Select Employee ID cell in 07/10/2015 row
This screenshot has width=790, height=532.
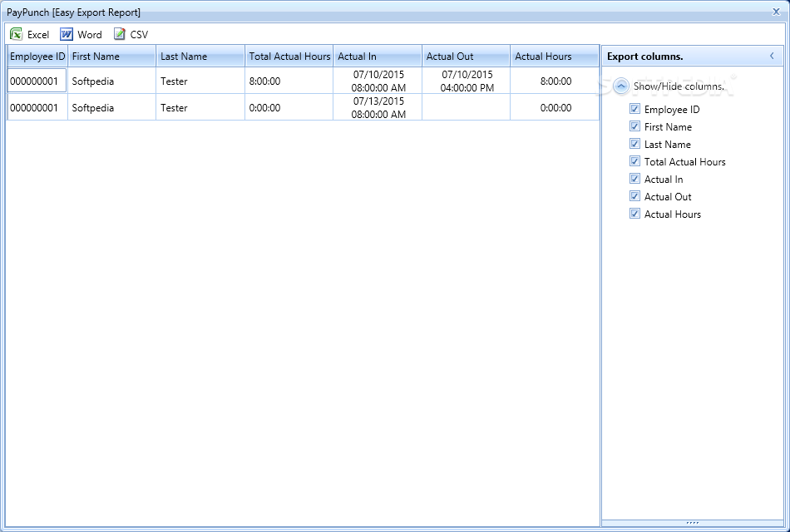click(x=37, y=81)
